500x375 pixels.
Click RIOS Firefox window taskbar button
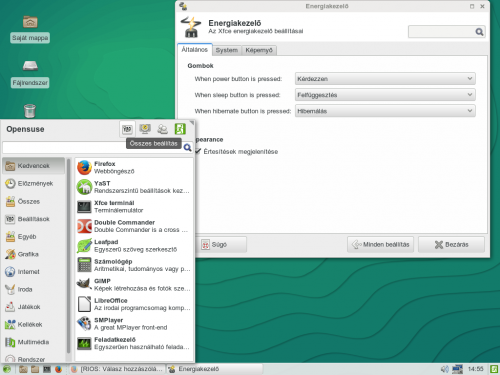(x=117, y=369)
